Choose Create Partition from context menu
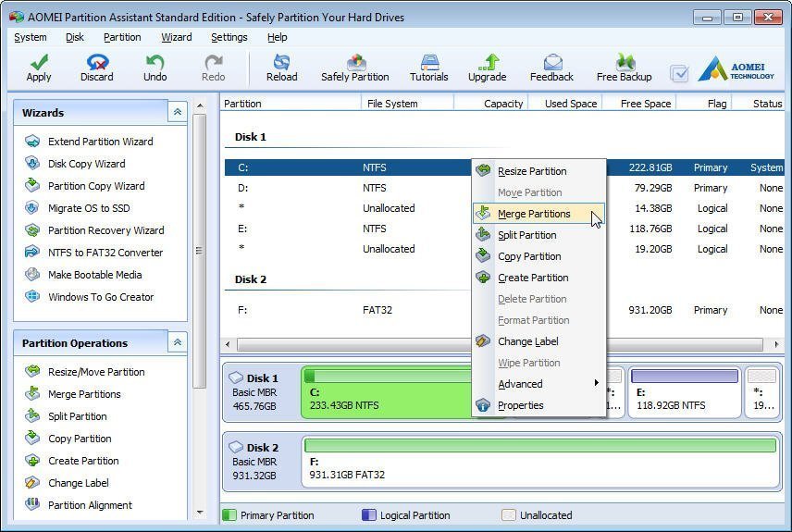 coord(538,278)
